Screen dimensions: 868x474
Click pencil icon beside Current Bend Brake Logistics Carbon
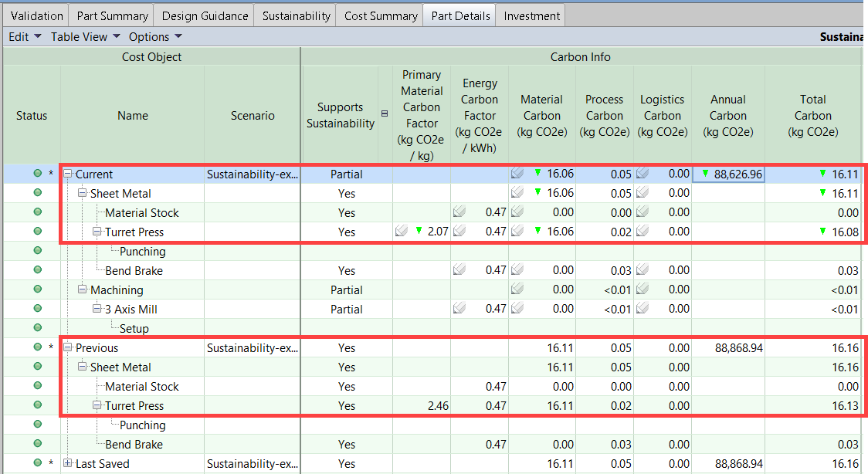click(643, 270)
